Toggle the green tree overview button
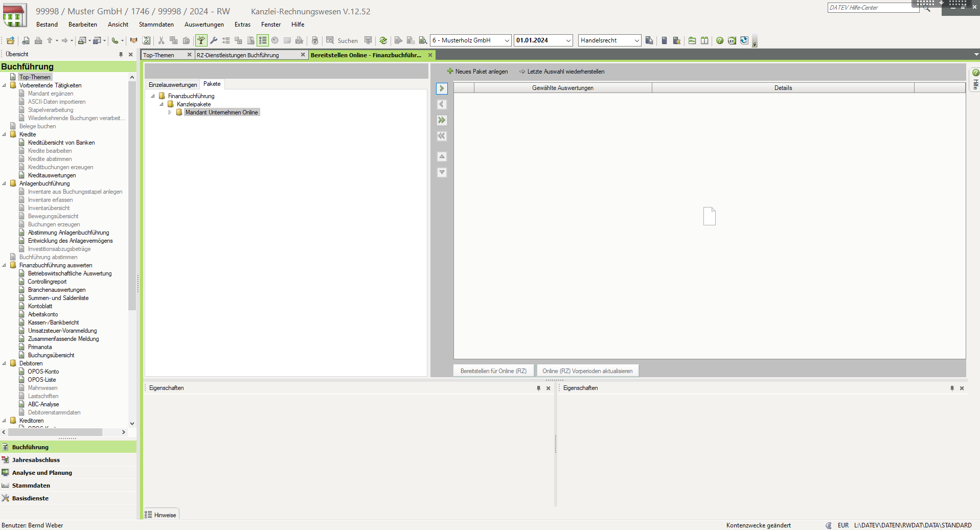Image resolution: width=980 pixels, height=530 pixels. (201, 40)
